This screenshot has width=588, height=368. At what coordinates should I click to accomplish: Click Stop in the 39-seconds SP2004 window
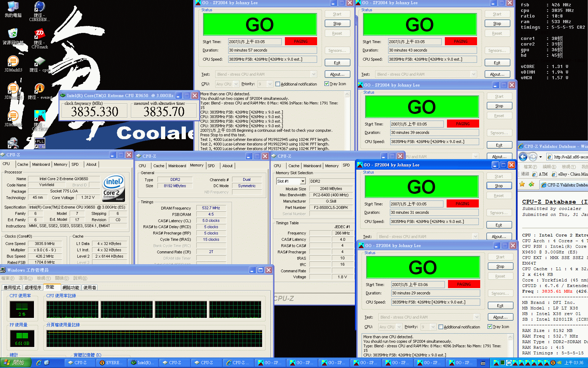coord(499,106)
